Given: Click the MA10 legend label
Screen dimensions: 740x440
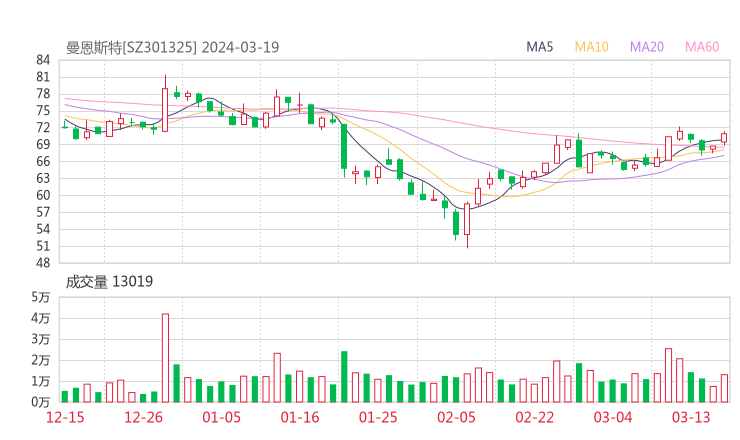Looking at the screenshot, I should (x=591, y=47).
